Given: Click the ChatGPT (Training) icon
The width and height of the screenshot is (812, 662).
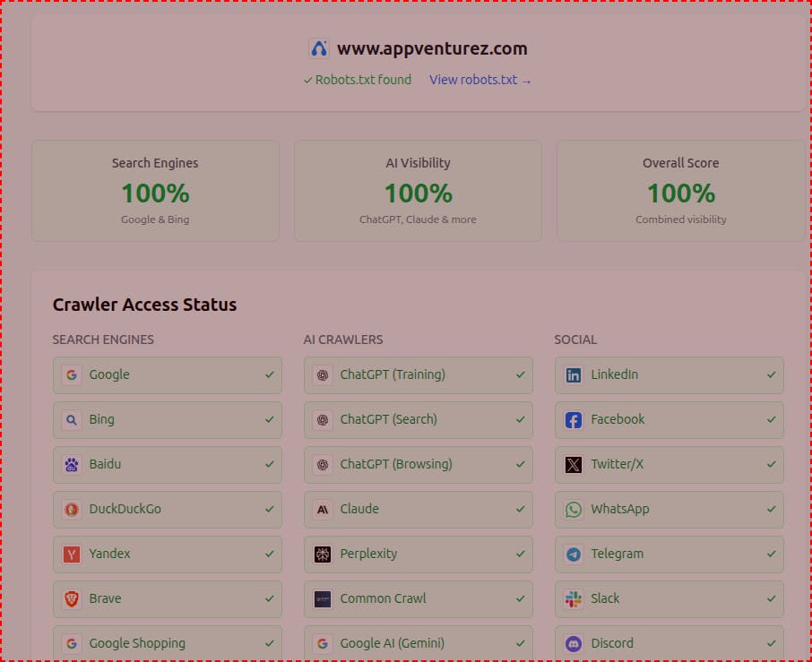Looking at the screenshot, I should (x=323, y=374).
